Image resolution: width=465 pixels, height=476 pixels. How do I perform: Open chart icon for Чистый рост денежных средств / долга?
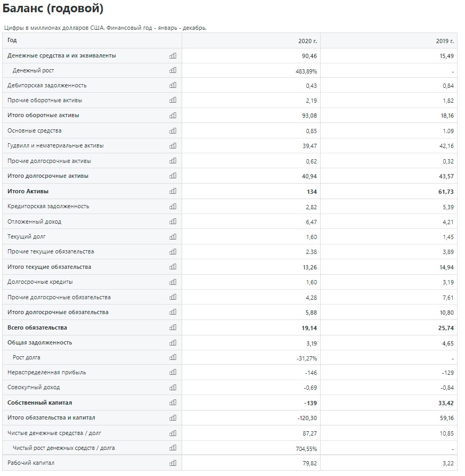pyautogui.click(x=173, y=447)
